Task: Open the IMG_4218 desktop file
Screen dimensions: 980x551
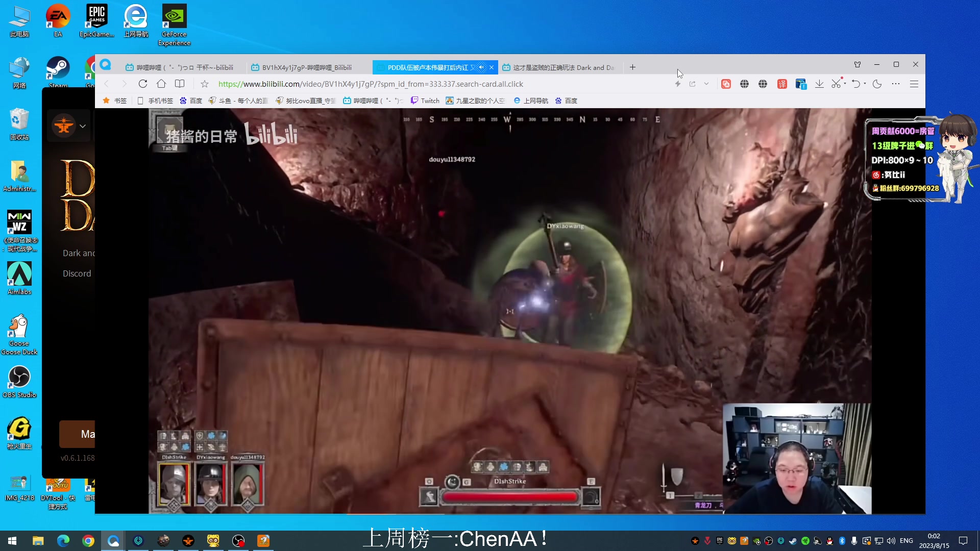Action: click(19, 488)
